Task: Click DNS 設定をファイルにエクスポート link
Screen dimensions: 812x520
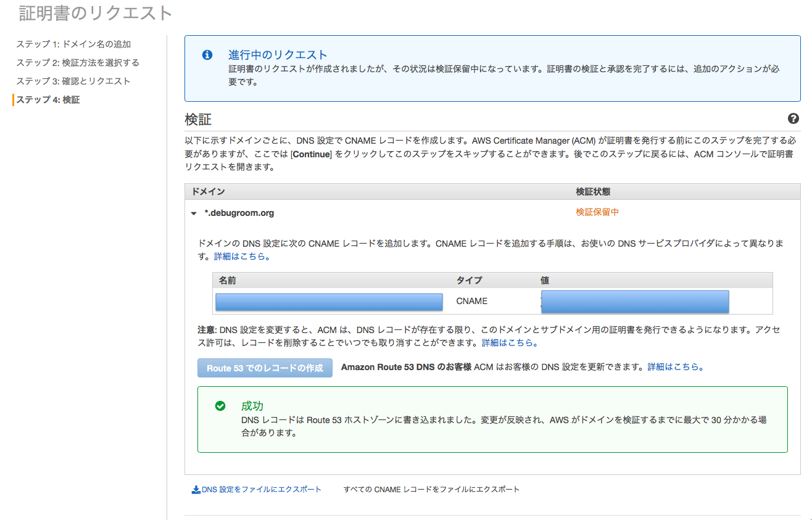Action: point(262,489)
